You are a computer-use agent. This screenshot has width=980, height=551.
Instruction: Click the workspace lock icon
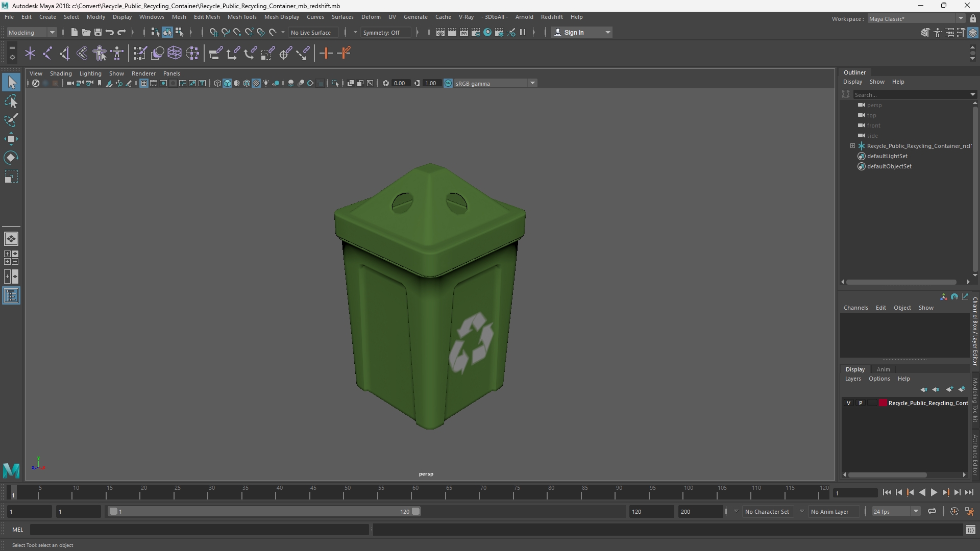click(x=973, y=18)
